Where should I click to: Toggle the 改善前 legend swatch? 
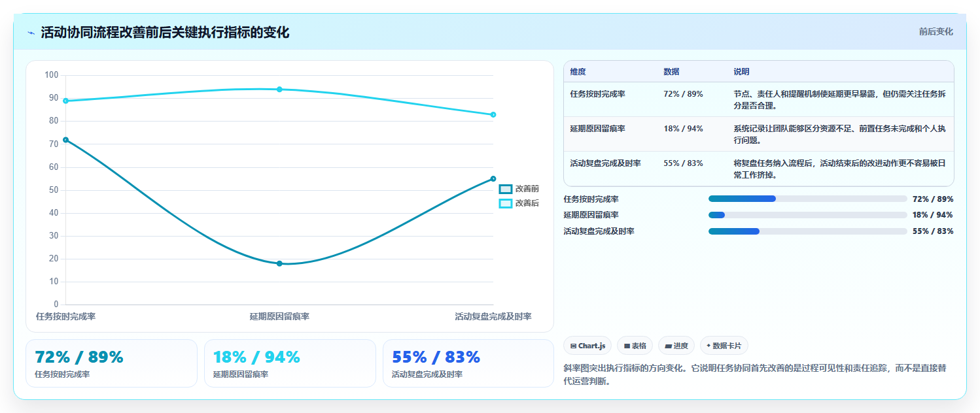point(506,189)
